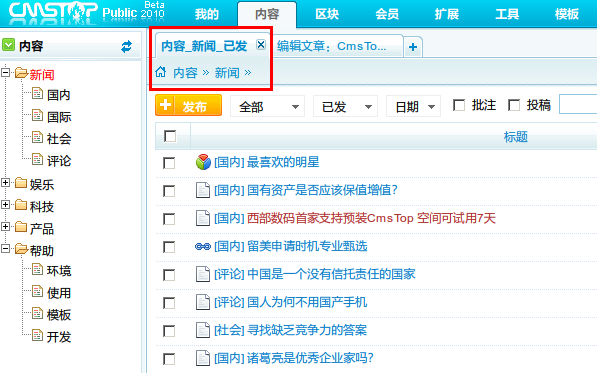597x373 pixels.
Task: Enable the 批注 checkbox
Action: pos(459,105)
